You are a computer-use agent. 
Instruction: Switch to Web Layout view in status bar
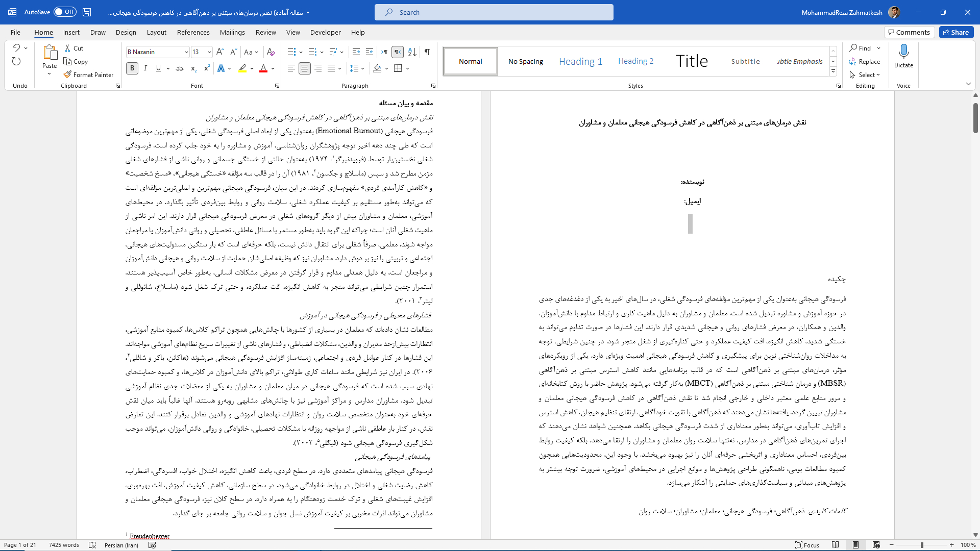click(x=876, y=545)
